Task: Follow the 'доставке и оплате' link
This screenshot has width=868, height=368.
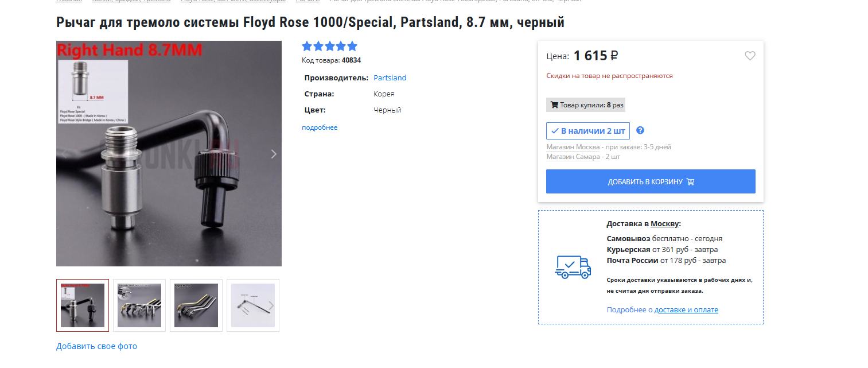Action: pos(686,310)
